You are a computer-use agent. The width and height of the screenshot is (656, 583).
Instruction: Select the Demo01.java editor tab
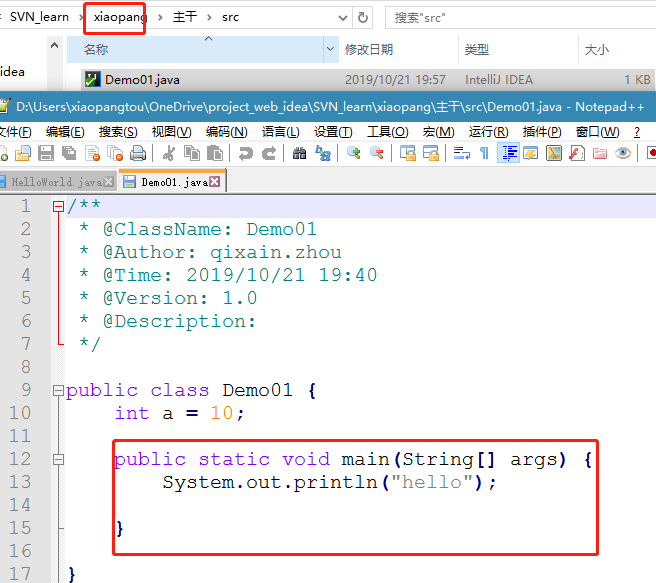coord(172,182)
